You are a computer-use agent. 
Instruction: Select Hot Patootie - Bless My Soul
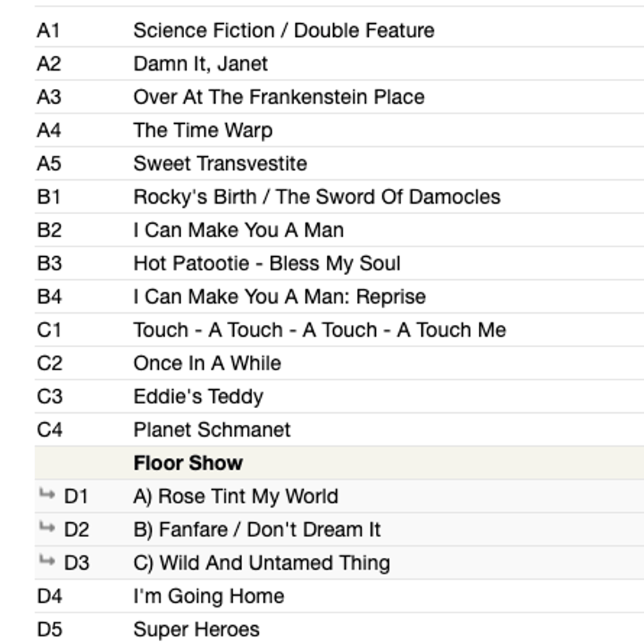267,263
